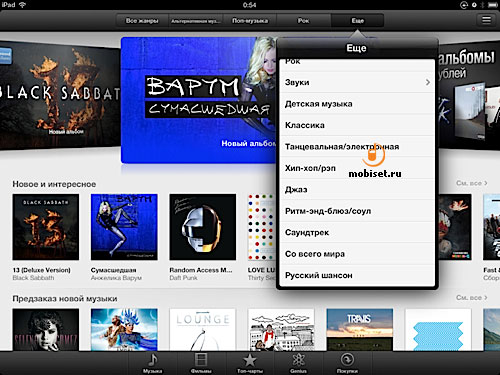Select the Рок genre tab
This screenshot has width=500, height=375.
point(304,21)
